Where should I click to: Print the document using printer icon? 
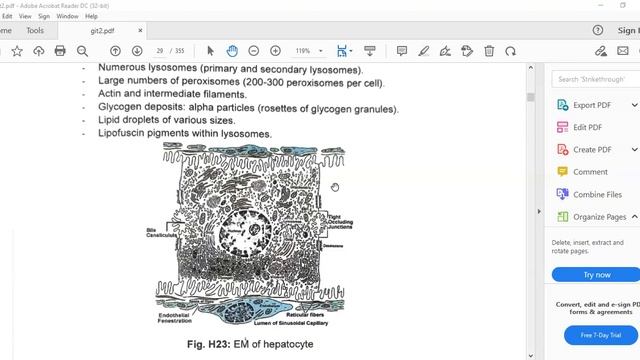point(60,51)
